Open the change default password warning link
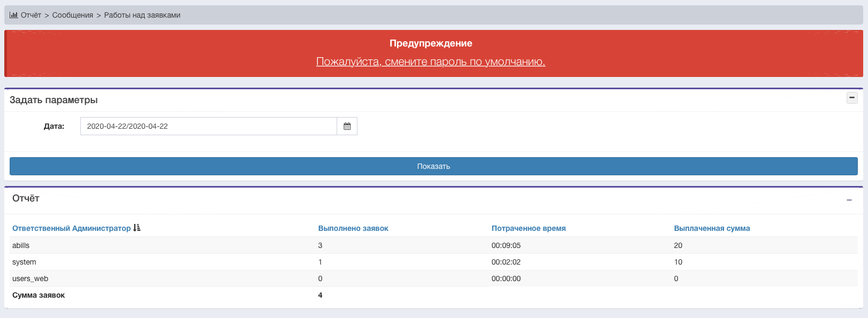The width and height of the screenshot is (868, 318). click(x=430, y=61)
